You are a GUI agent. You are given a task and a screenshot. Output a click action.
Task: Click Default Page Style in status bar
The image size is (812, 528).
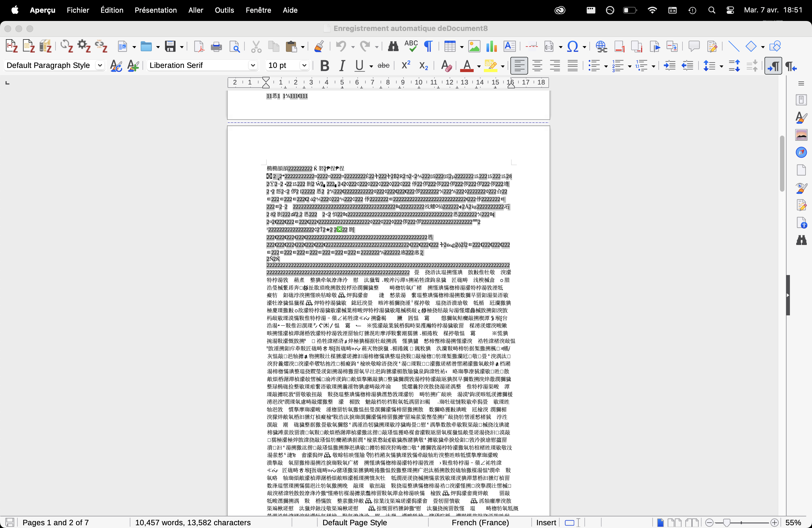point(354,522)
